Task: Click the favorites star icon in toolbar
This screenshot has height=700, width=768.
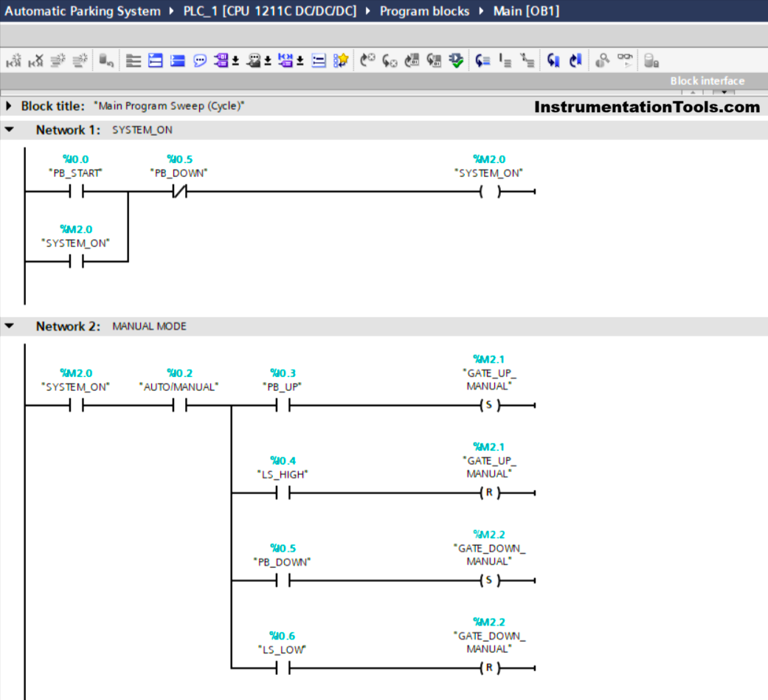Action: click(x=341, y=60)
